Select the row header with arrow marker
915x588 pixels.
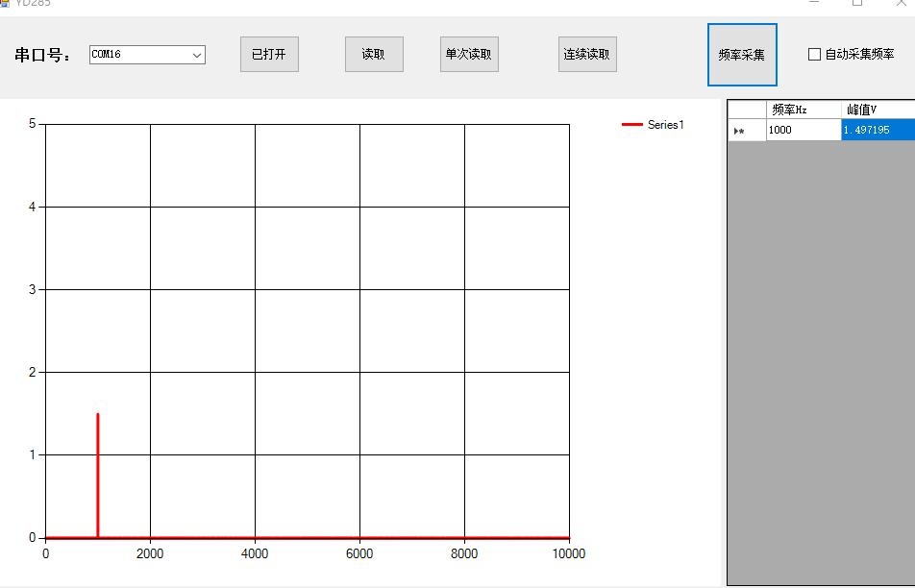pos(747,130)
